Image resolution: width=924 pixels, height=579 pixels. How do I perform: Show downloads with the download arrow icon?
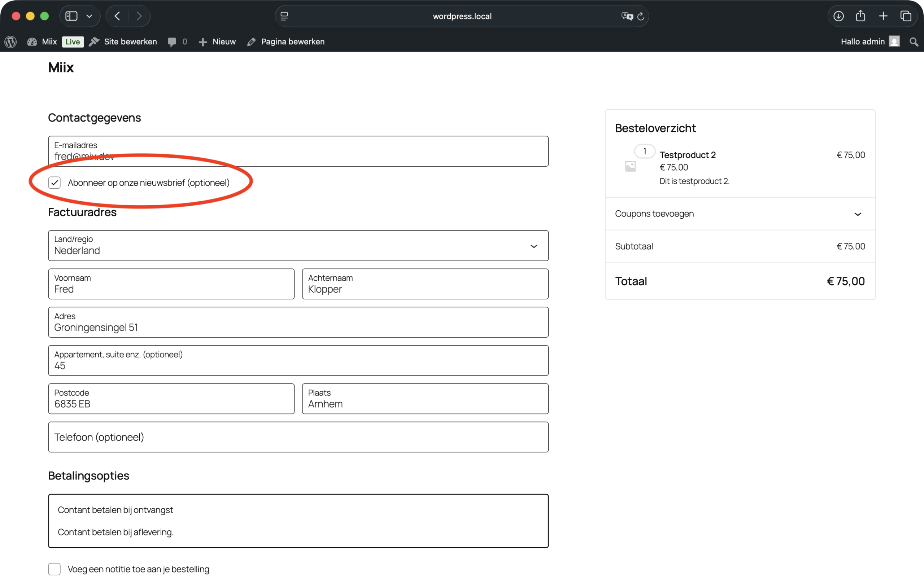click(x=839, y=16)
